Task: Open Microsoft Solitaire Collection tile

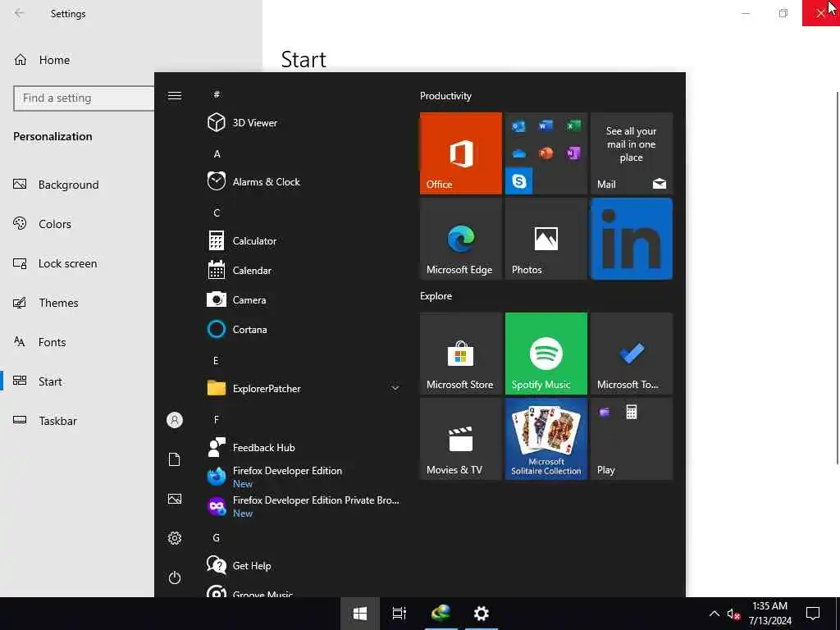Action: point(546,439)
